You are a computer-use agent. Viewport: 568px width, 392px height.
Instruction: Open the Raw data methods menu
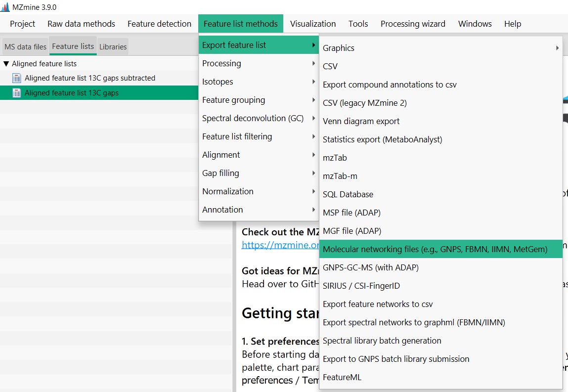coord(81,24)
